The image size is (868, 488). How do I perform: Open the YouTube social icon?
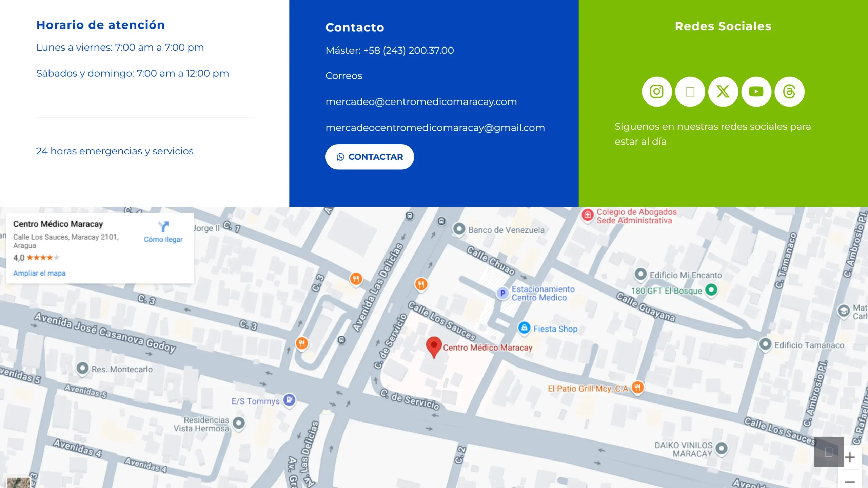[x=756, y=92]
